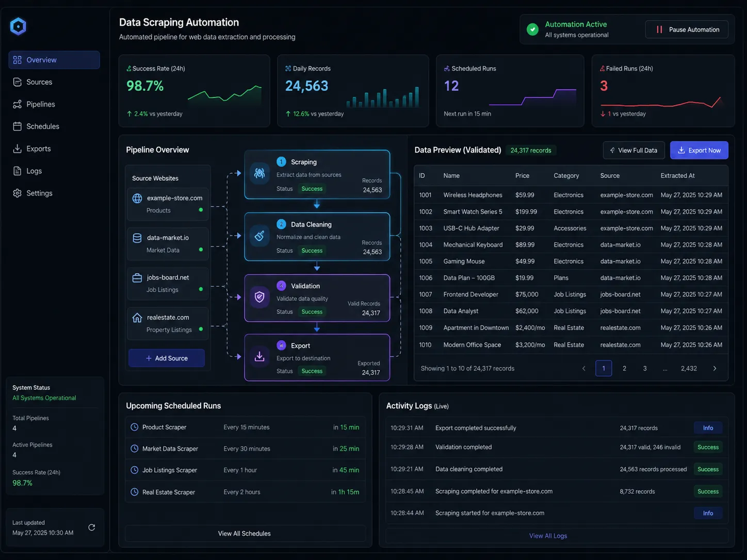Click the green status dot for example-store.com
The height and width of the screenshot is (560, 747).
201,210
